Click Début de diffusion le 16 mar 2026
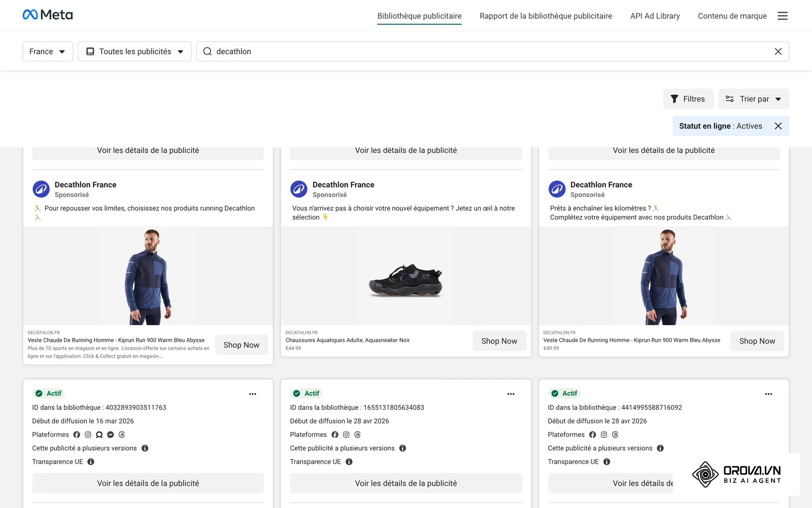The width and height of the screenshot is (812, 508). pyautogui.click(x=83, y=421)
